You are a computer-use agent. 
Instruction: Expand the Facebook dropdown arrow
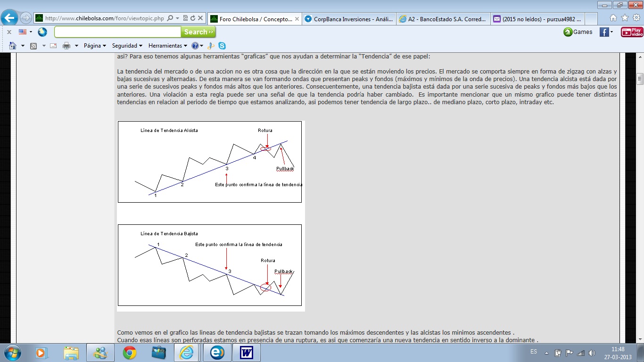click(611, 32)
